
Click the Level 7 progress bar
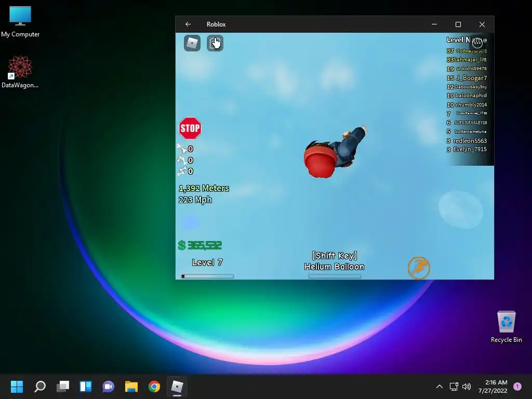click(x=207, y=276)
